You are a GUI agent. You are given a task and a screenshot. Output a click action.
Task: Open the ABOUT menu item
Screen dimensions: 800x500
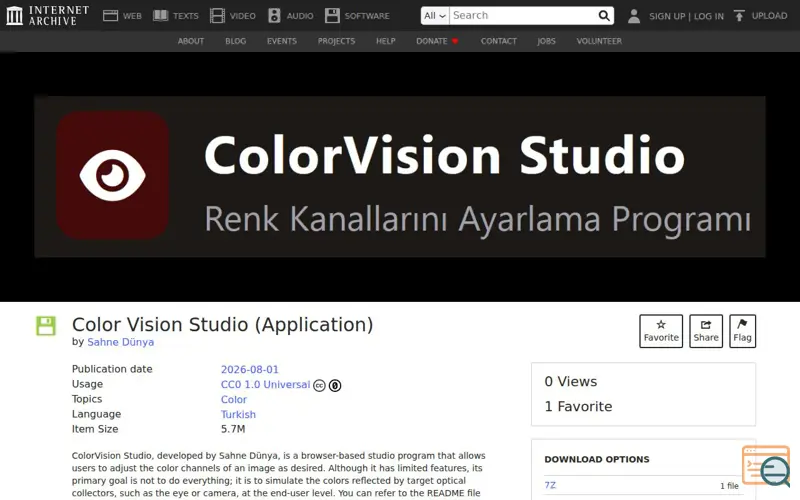(191, 41)
